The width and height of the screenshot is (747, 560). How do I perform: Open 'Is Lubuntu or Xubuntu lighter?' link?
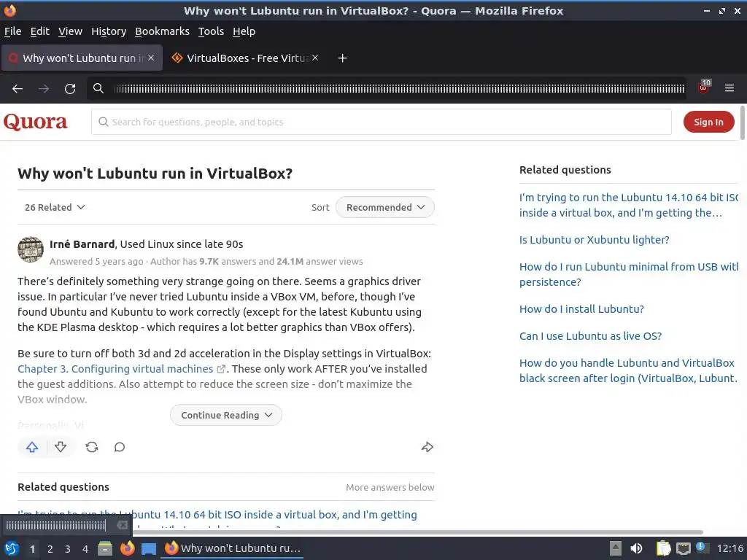pos(594,239)
